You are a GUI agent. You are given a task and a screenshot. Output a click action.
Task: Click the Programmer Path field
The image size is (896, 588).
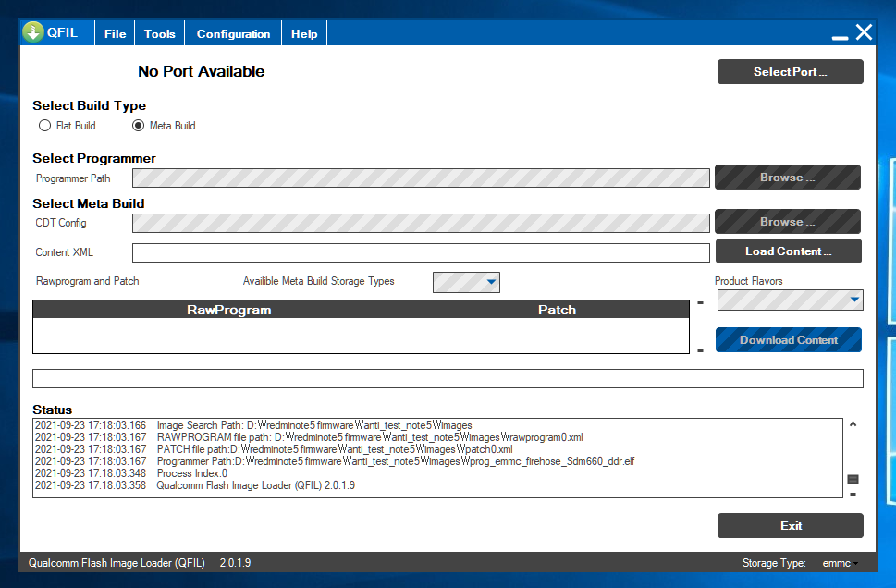tap(421, 178)
